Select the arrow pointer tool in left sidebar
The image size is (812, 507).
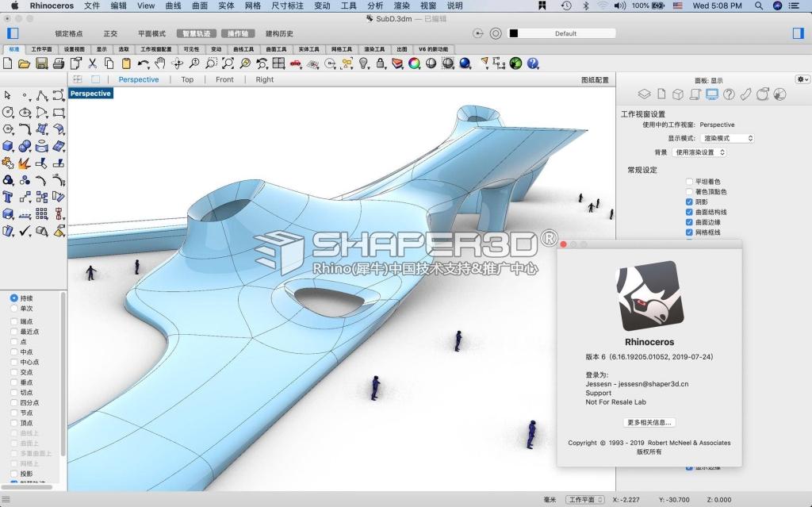click(7, 95)
